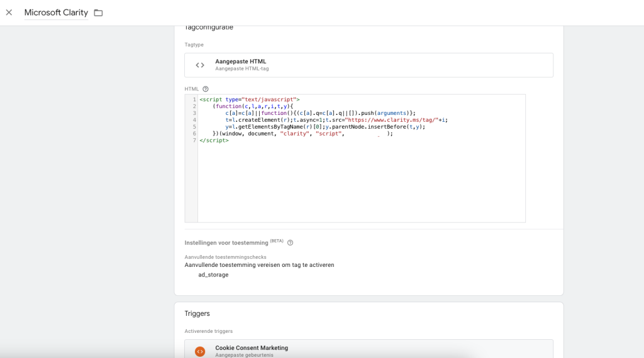
Task: Click the c[a]=c[a]||function code line 3
Action: 320,113
